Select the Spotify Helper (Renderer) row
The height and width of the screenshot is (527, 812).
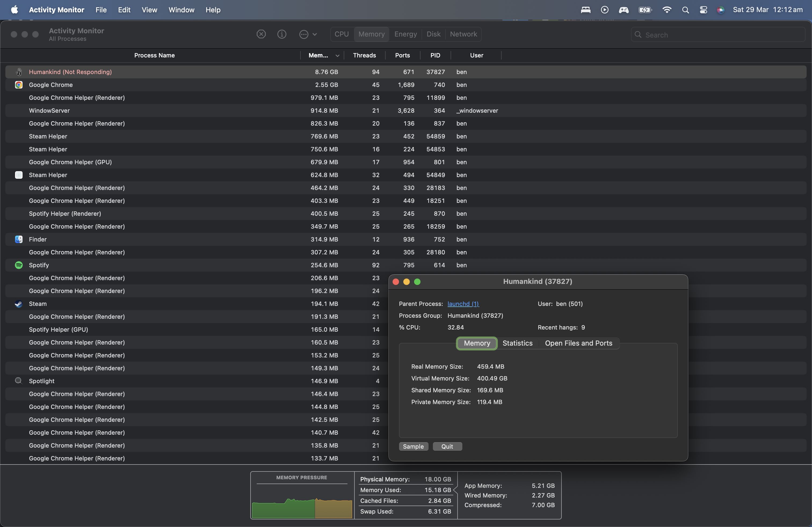[x=406, y=214]
